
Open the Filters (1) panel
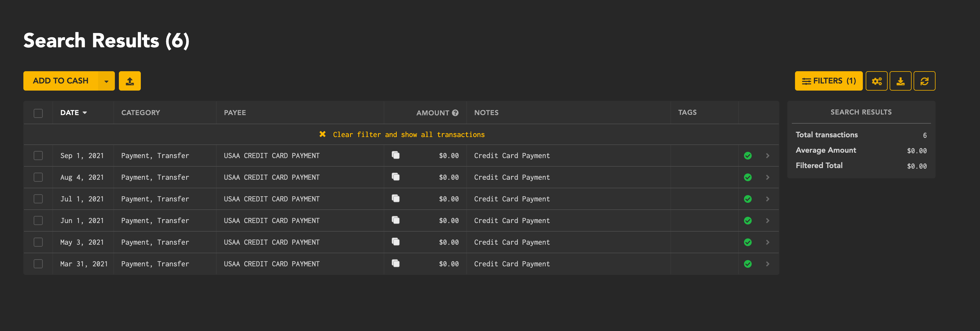(x=828, y=81)
